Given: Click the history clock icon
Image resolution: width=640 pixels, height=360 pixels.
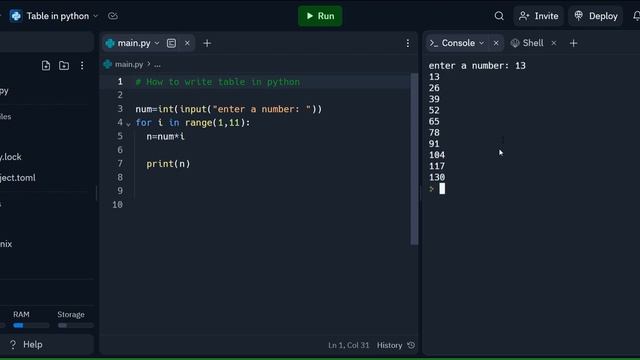Looking at the screenshot, I should [411, 345].
